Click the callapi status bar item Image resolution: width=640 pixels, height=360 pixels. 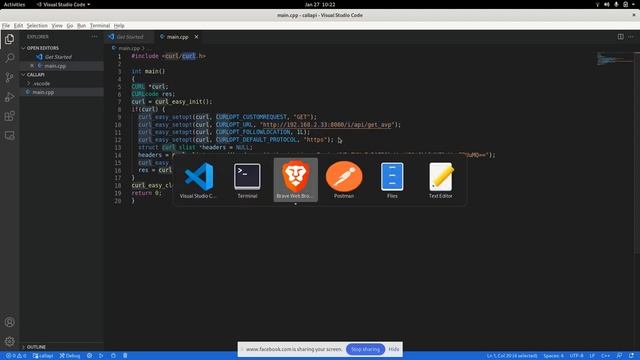coord(43,356)
